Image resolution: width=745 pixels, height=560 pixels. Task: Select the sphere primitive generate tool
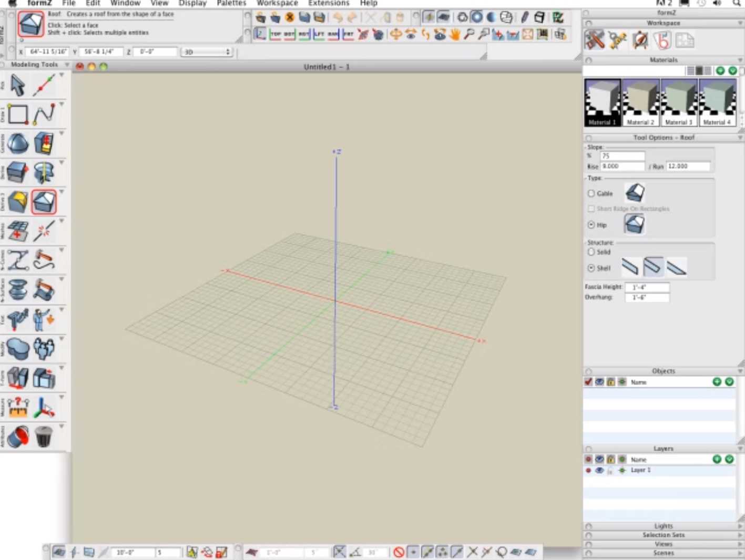[18, 143]
